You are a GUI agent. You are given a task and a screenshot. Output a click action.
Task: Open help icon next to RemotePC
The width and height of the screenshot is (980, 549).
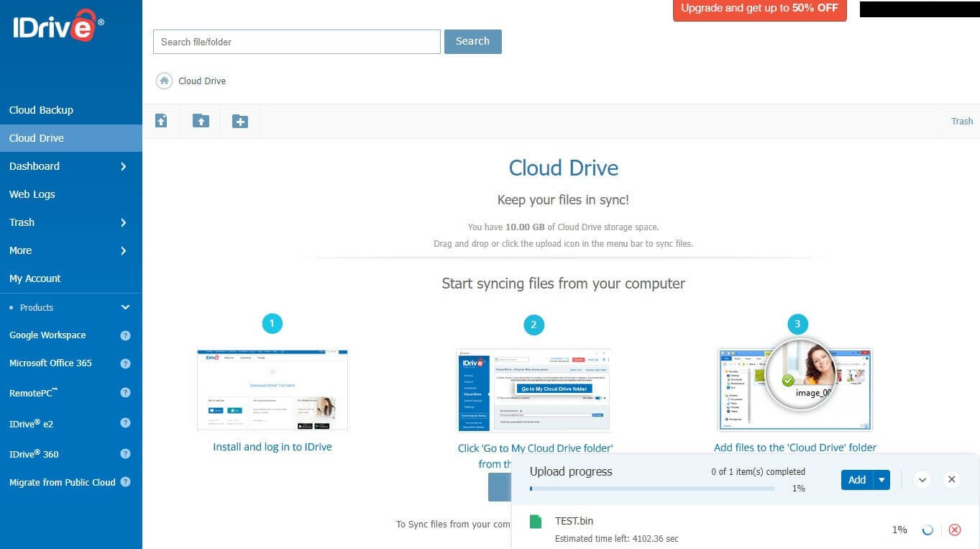pos(125,393)
